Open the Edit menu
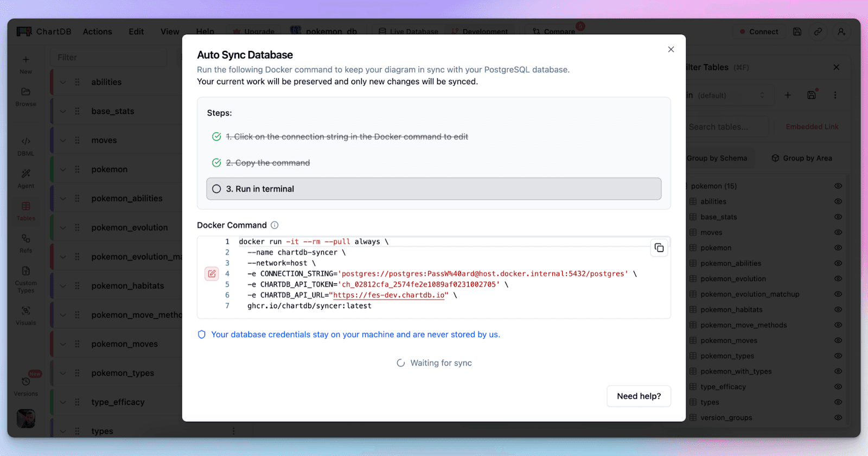Screen dimensions: 868x456 tap(136, 31)
